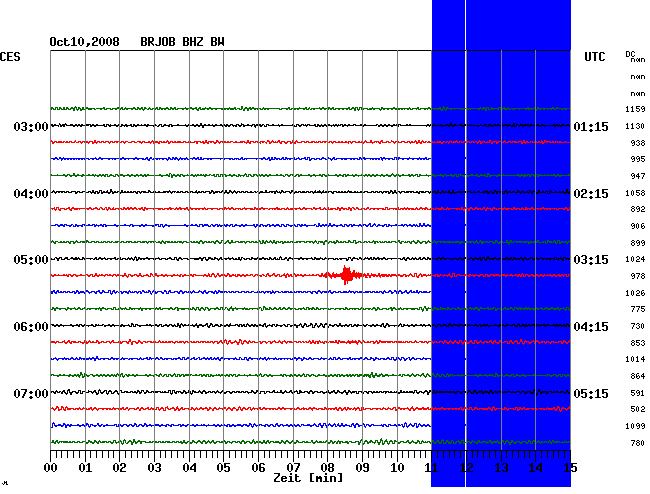Click the DC column header
This screenshot has height=494, width=650.
click(630, 54)
